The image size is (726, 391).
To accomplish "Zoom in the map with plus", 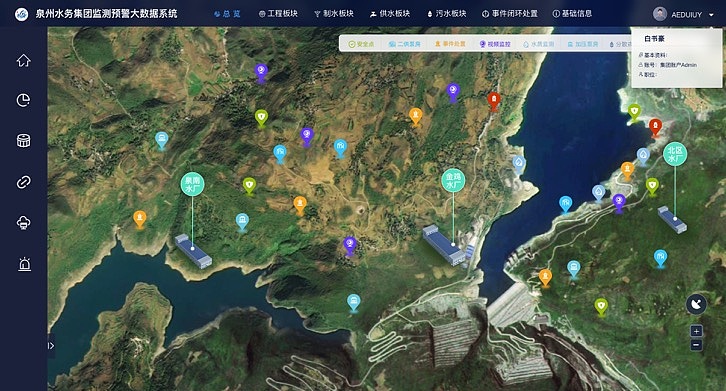I will coord(696,331).
